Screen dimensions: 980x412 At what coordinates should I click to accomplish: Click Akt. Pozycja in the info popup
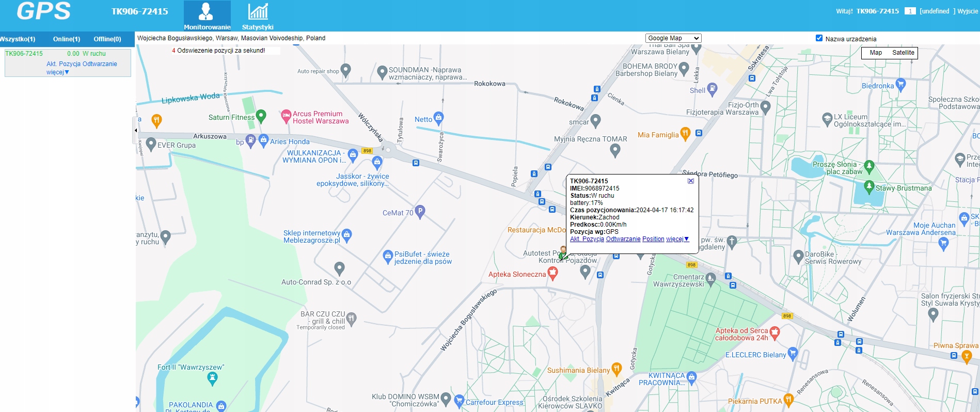[587, 239]
